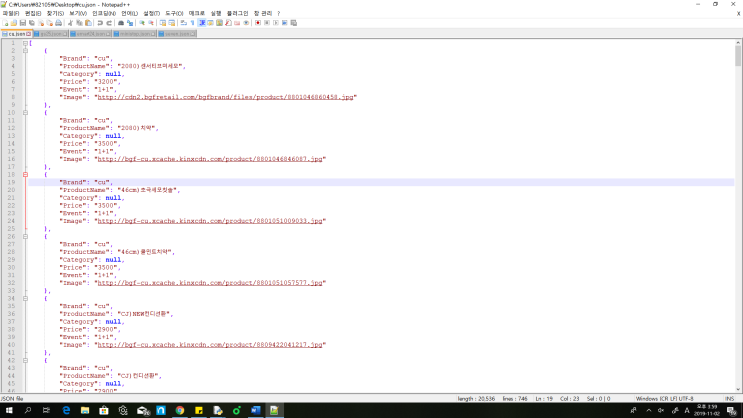This screenshot has height=418, width=743.
Task: Toggle word wrap in toolbar
Action: [183, 23]
